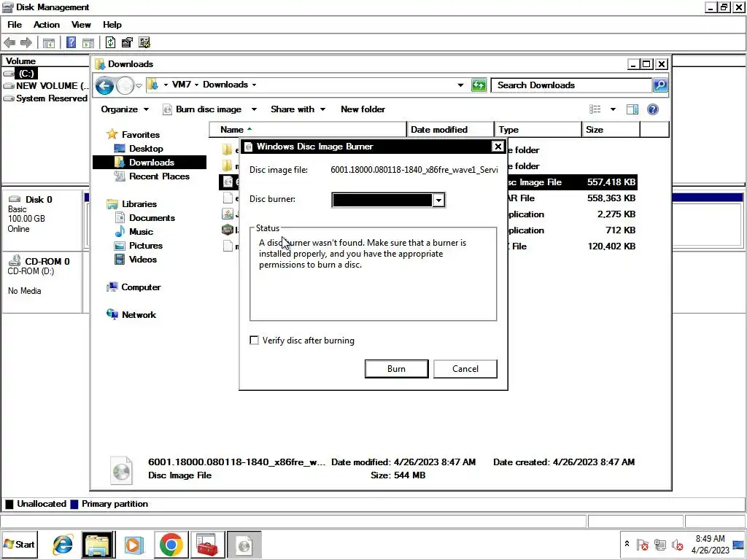Open the File menu in Disk Management

click(15, 25)
